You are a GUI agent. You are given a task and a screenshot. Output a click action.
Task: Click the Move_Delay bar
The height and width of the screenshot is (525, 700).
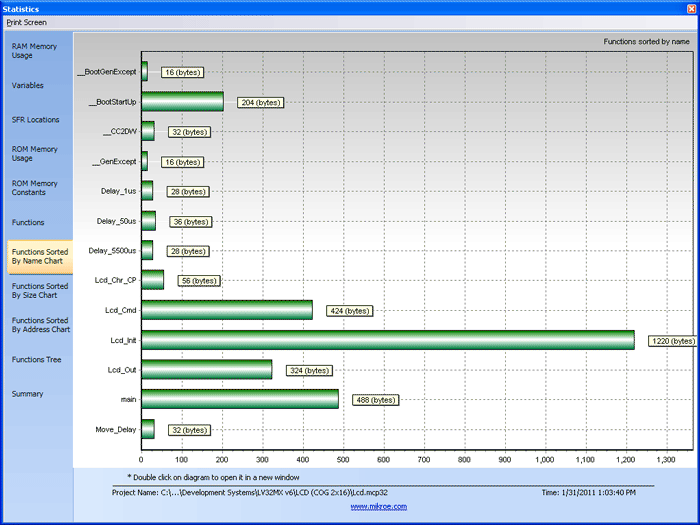(x=148, y=429)
